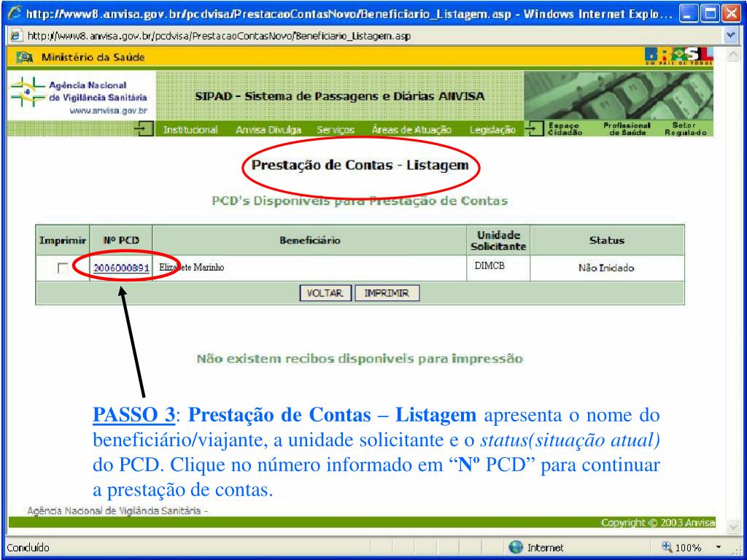Click the Internet zone globe icon
Screen dimensions: 747x560
516,548
